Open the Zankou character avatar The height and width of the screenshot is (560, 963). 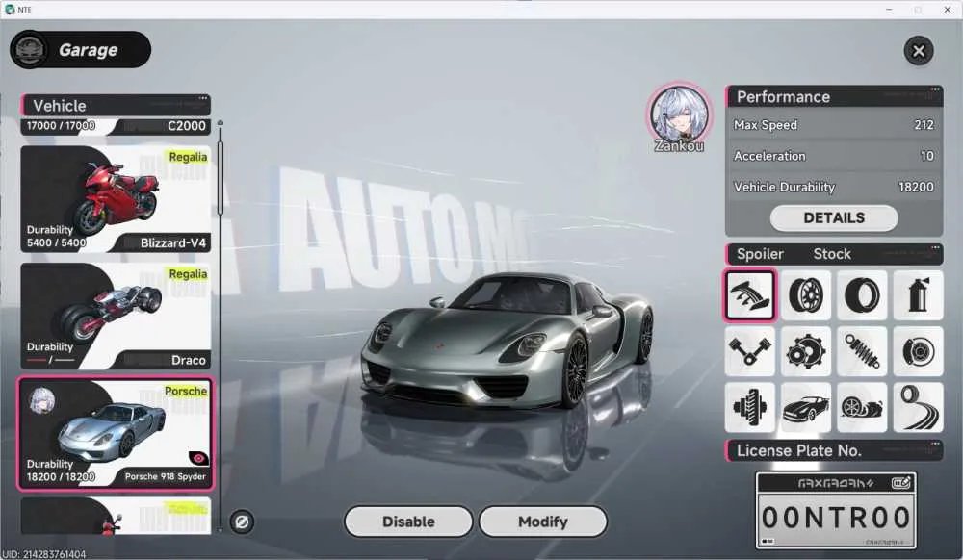pos(679,115)
